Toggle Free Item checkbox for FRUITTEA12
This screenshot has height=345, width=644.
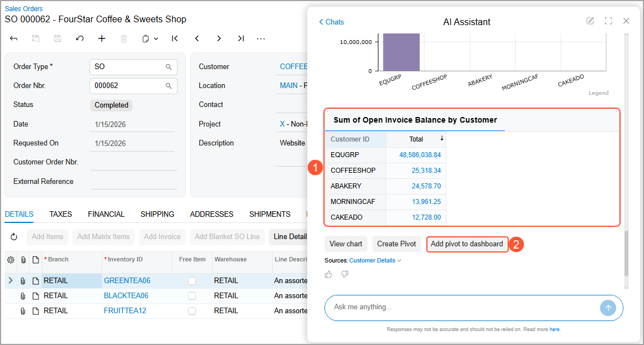[192, 311]
